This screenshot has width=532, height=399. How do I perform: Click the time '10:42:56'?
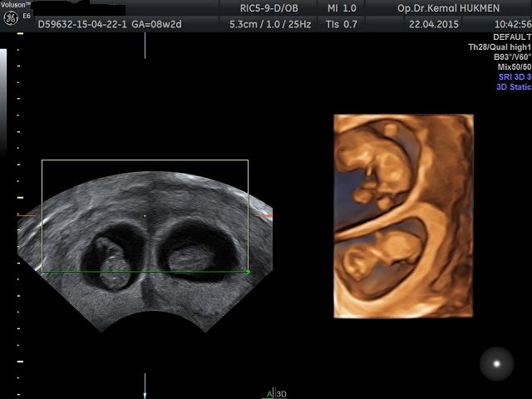click(513, 24)
